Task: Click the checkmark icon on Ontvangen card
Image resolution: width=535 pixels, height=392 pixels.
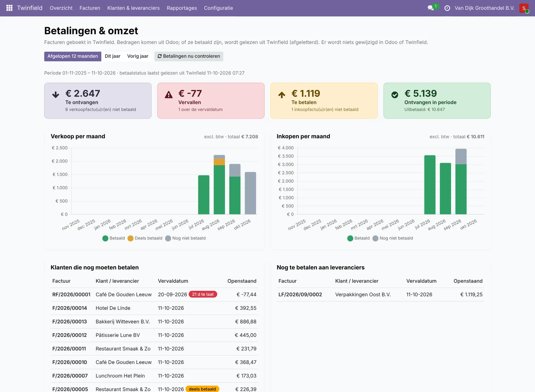Action: (395, 95)
